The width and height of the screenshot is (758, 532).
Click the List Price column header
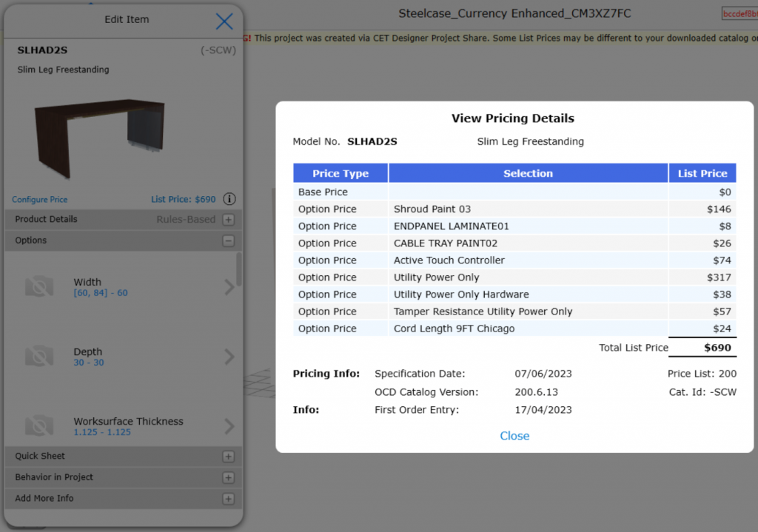click(x=702, y=173)
